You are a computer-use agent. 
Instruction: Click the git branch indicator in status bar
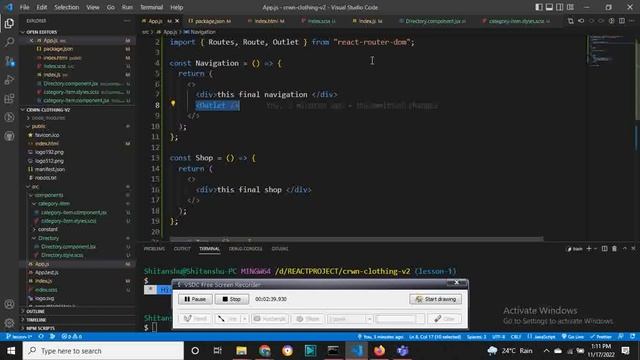pyautogui.click(x=18, y=337)
